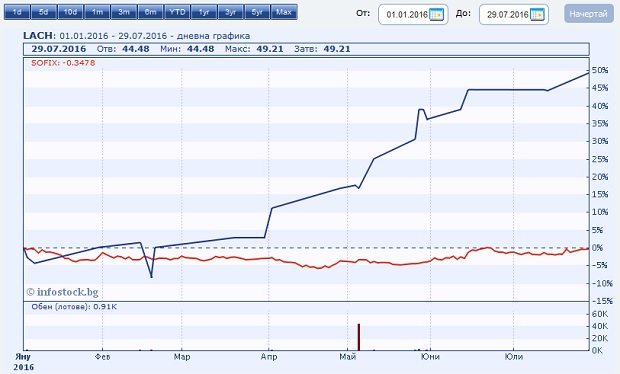Image resolution: width=620 pixels, height=374 pixels.
Task: Switch chart to 1m period
Action: [97, 12]
